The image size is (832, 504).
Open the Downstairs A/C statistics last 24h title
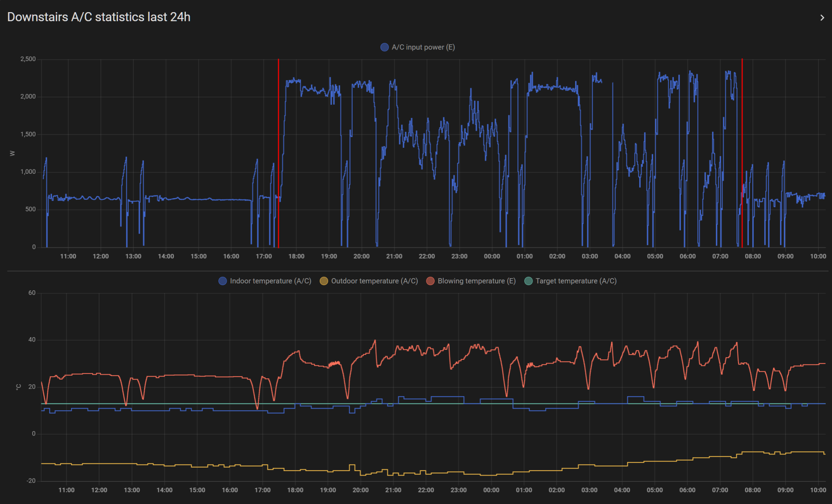click(x=99, y=17)
